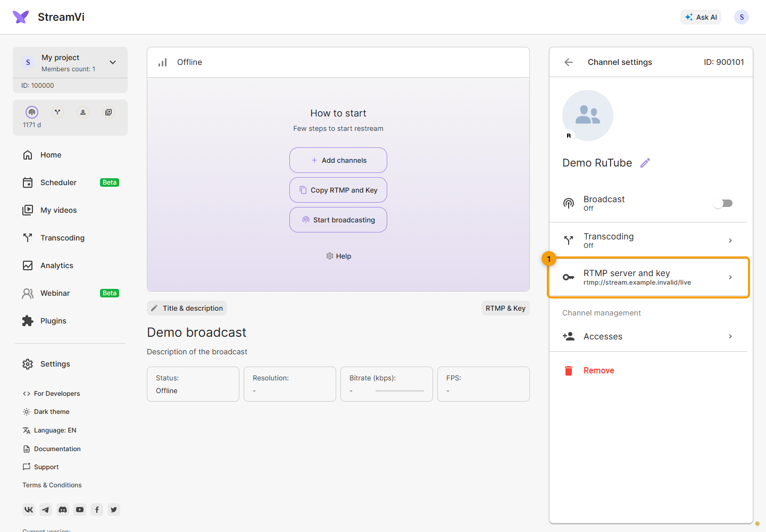The width and height of the screenshot is (766, 532).
Task: Open the Analytics page
Action: 70,265
